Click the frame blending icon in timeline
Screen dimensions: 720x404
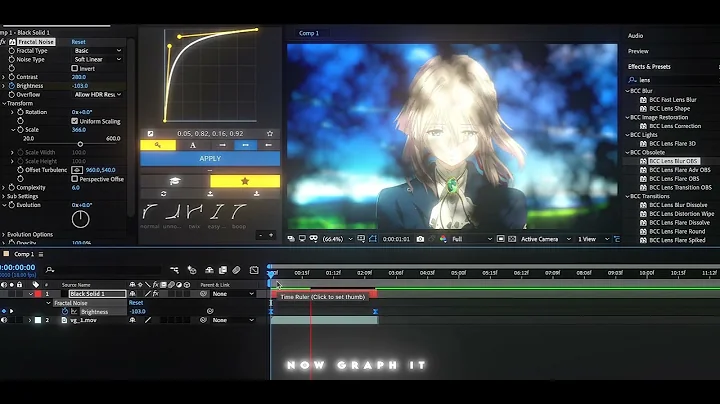pyautogui.click(x=223, y=270)
